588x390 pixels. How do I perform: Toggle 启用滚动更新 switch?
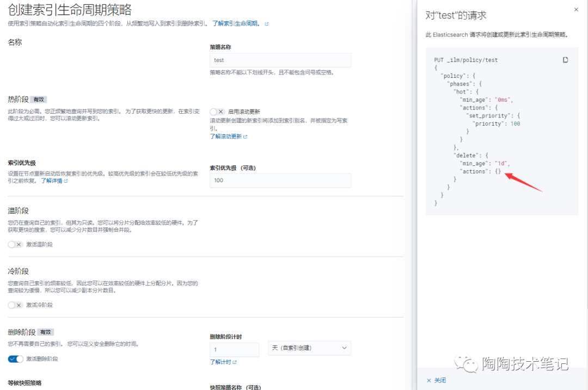click(217, 112)
